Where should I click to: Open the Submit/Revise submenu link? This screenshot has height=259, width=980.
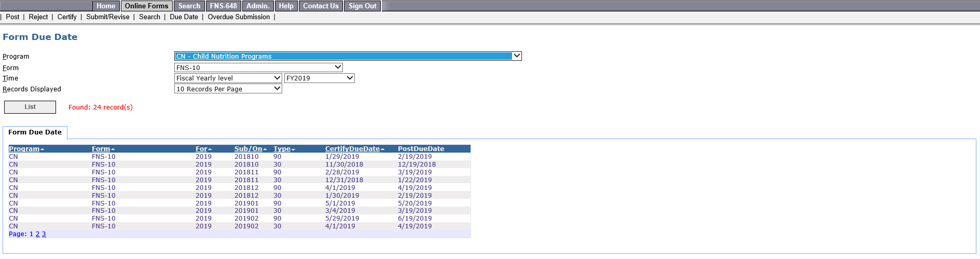click(108, 17)
